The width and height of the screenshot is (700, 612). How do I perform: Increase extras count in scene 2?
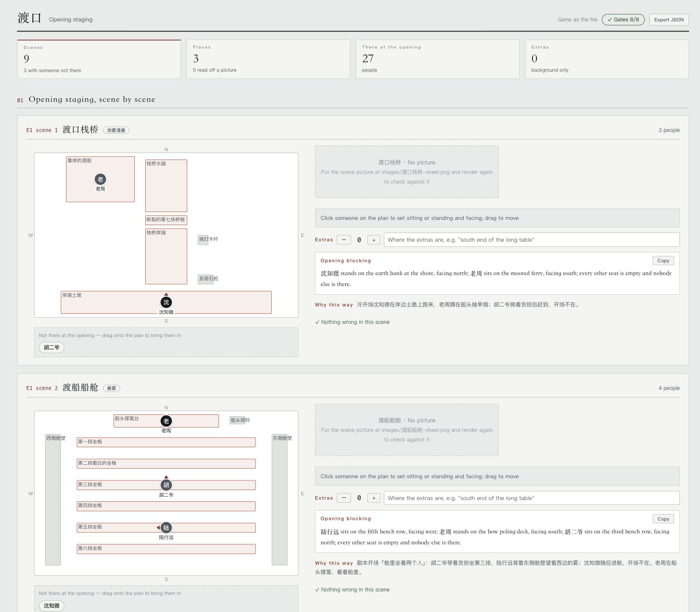pos(374,498)
